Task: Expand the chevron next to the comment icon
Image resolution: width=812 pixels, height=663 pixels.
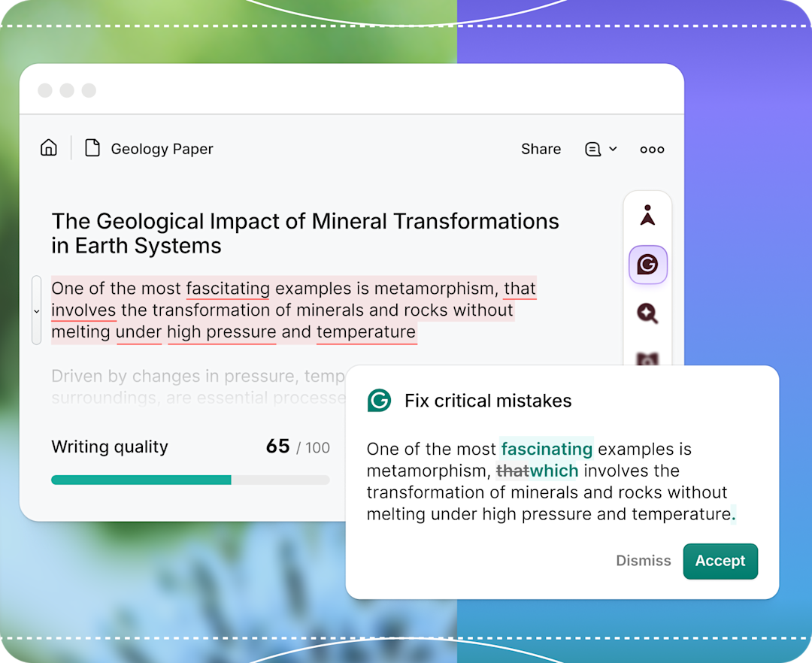Action: click(x=613, y=150)
